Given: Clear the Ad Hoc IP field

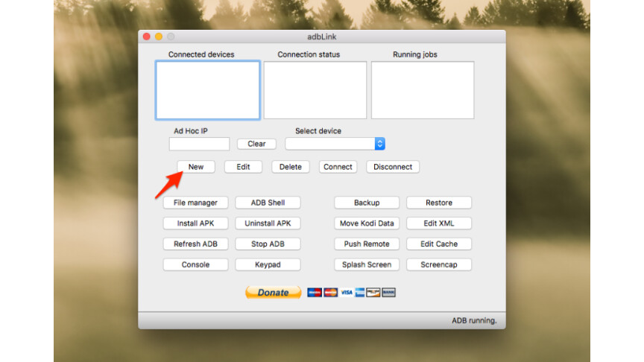Looking at the screenshot, I should [256, 144].
